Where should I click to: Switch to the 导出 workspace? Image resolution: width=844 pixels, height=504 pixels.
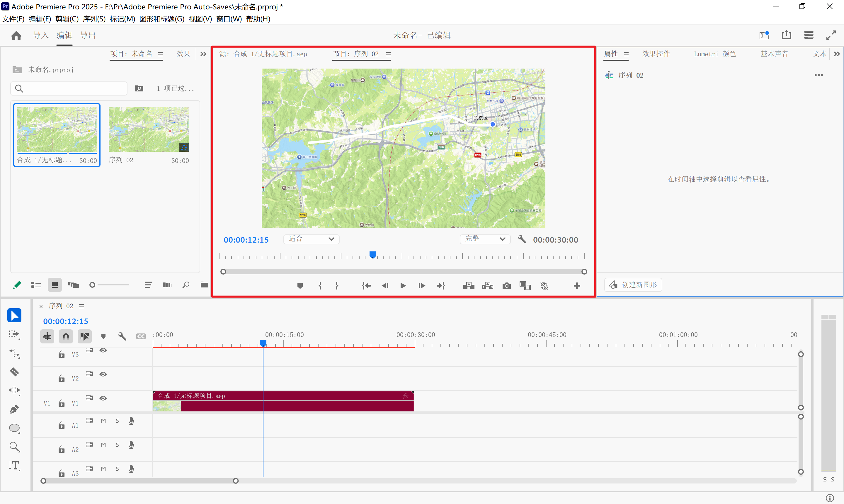point(88,35)
